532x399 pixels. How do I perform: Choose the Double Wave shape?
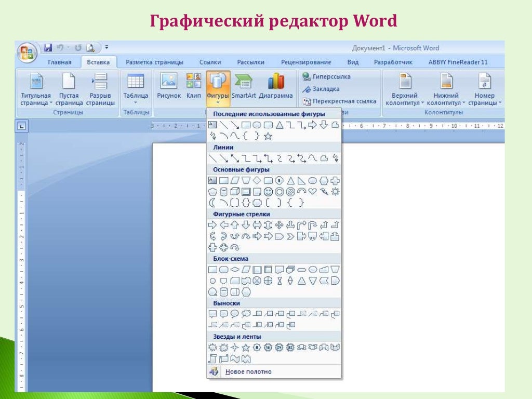tap(246, 358)
